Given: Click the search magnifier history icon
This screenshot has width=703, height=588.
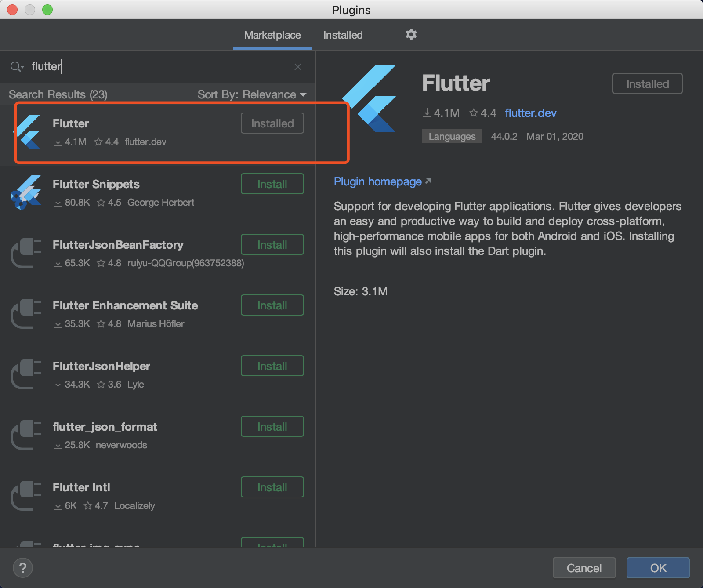Looking at the screenshot, I should [x=17, y=67].
